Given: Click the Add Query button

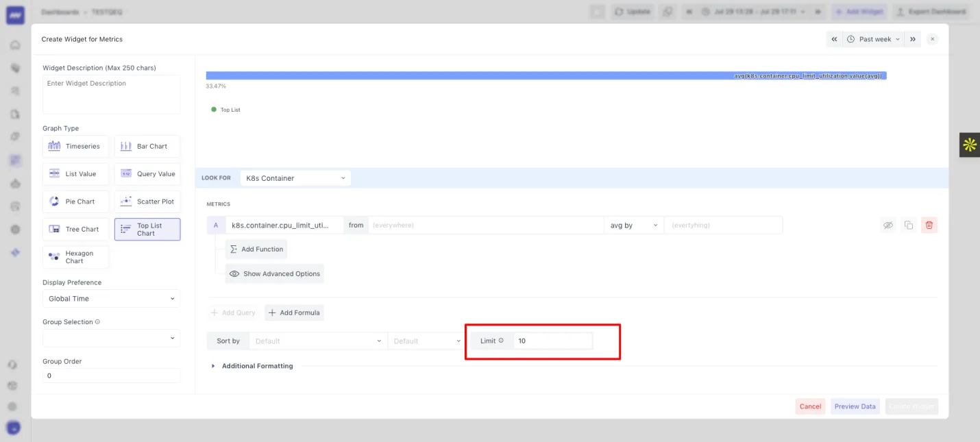Looking at the screenshot, I should click(233, 312).
